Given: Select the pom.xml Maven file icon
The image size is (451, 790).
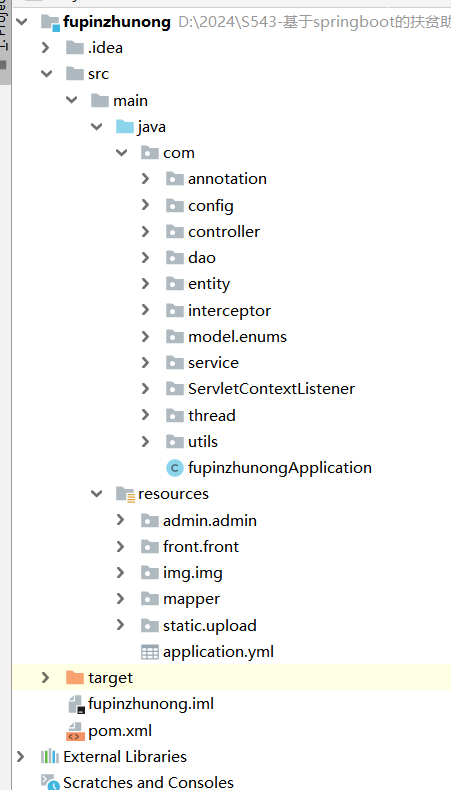Looking at the screenshot, I should click(x=75, y=731).
